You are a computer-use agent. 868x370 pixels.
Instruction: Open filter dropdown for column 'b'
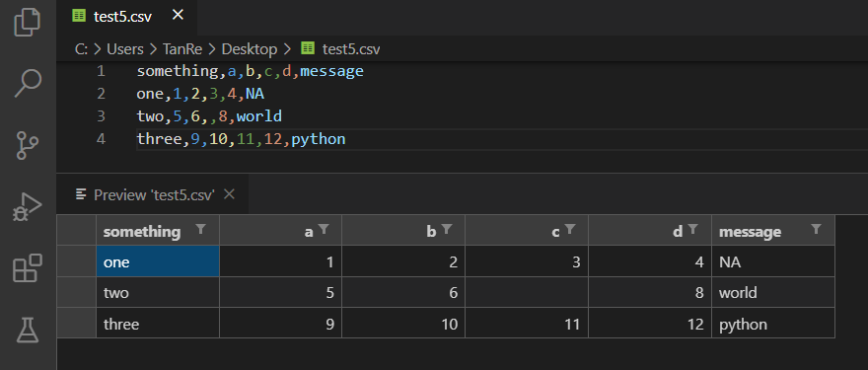[x=447, y=230]
